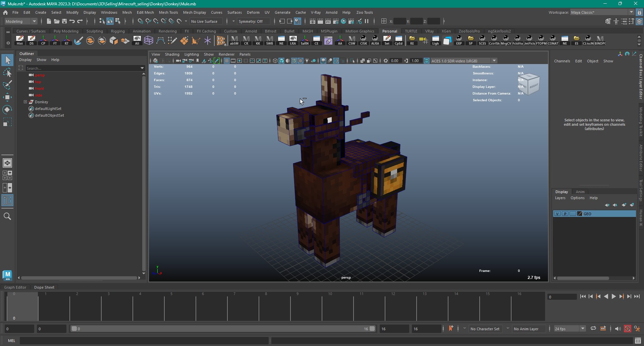Select the Move tool in toolbox
The width and height of the screenshot is (644, 346).
pos(7,97)
